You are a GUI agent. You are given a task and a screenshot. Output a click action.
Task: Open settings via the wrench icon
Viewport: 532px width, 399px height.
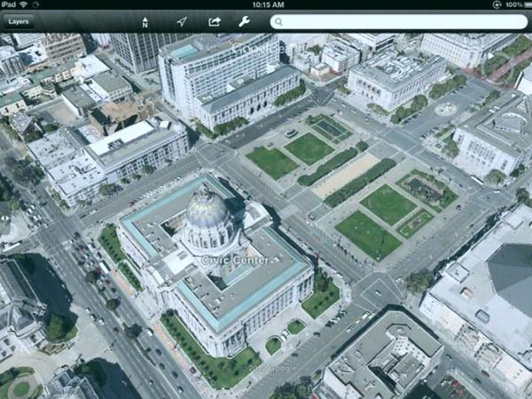[245, 21]
